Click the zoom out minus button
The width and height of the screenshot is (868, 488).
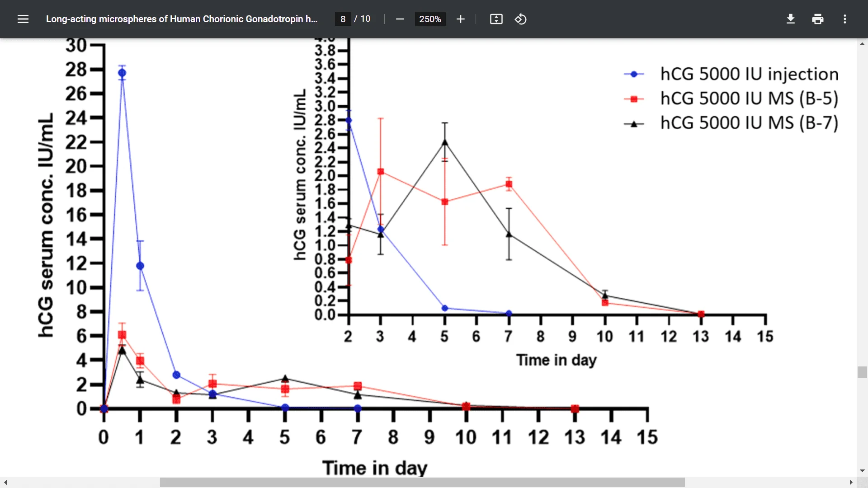tap(400, 19)
